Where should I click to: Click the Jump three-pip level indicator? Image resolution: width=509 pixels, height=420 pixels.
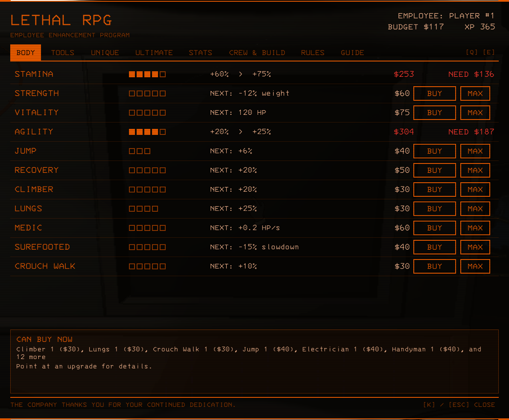click(x=140, y=151)
